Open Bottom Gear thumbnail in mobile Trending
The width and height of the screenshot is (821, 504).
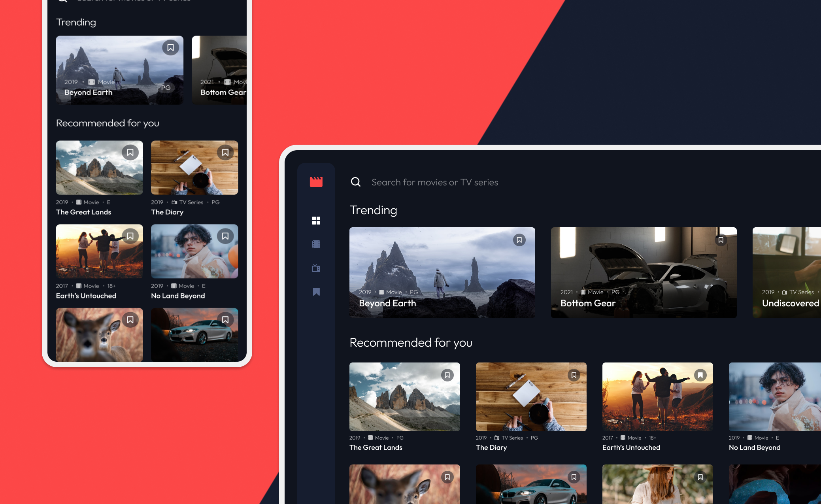pyautogui.click(x=219, y=70)
